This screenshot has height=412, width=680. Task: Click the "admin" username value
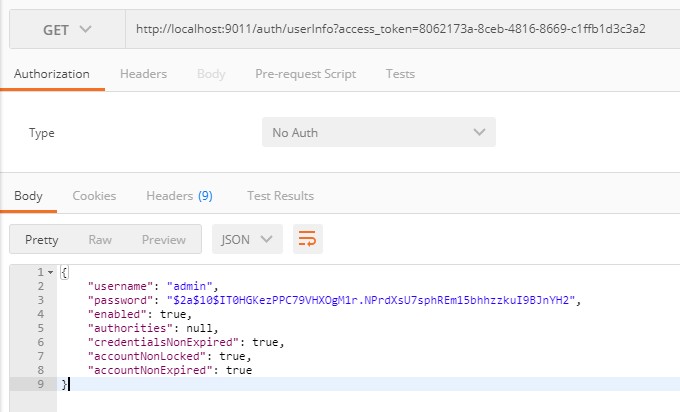[190, 286]
